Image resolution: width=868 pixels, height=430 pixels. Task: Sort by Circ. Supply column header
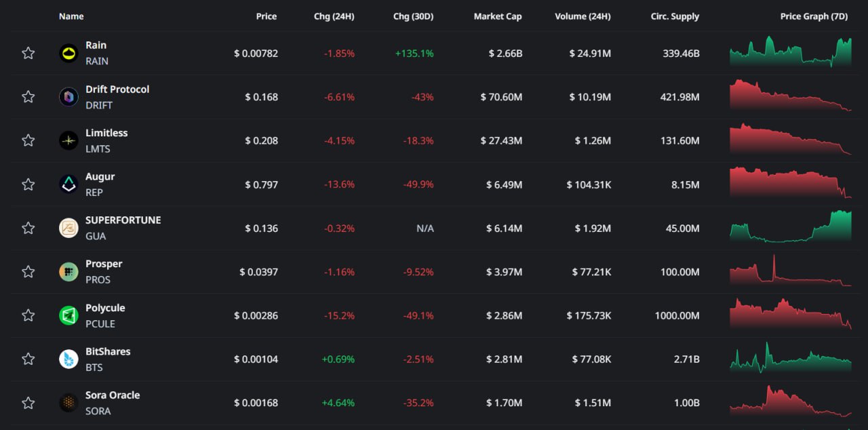[675, 16]
